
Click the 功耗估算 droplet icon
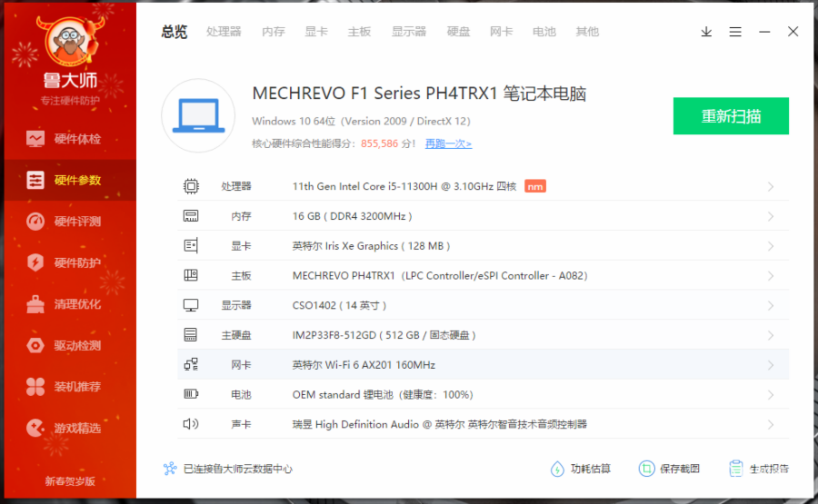(x=557, y=469)
